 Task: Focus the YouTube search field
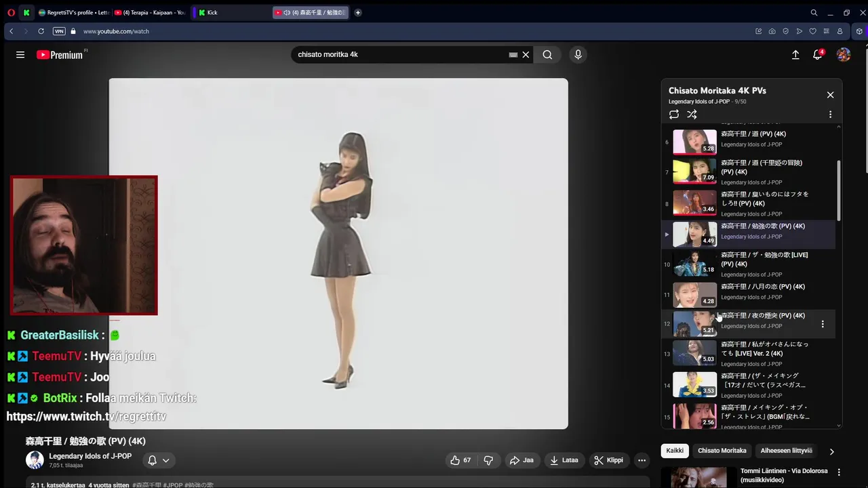pos(400,55)
